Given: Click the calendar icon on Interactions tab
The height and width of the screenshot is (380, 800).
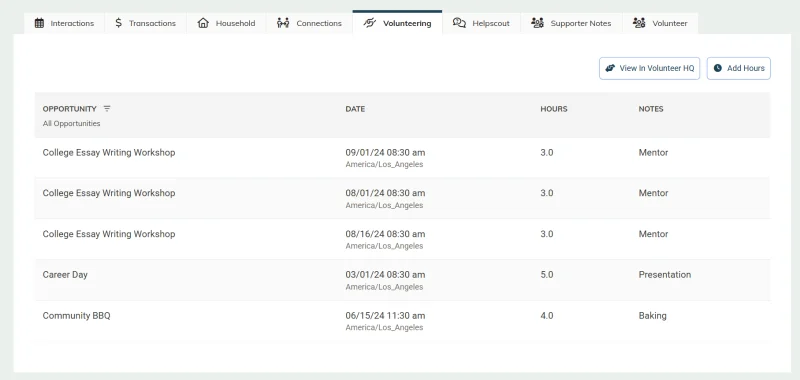Looking at the screenshot, I should (39, 23).
